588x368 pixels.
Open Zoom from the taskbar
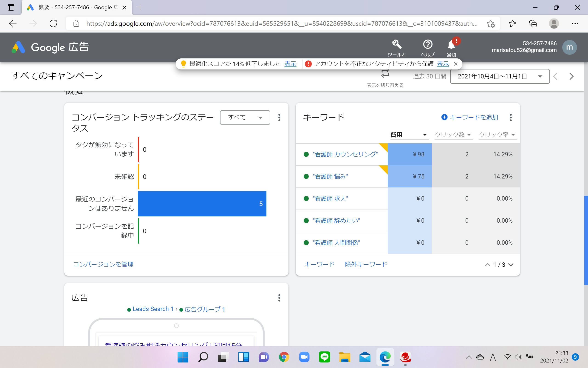click(304, 357)
